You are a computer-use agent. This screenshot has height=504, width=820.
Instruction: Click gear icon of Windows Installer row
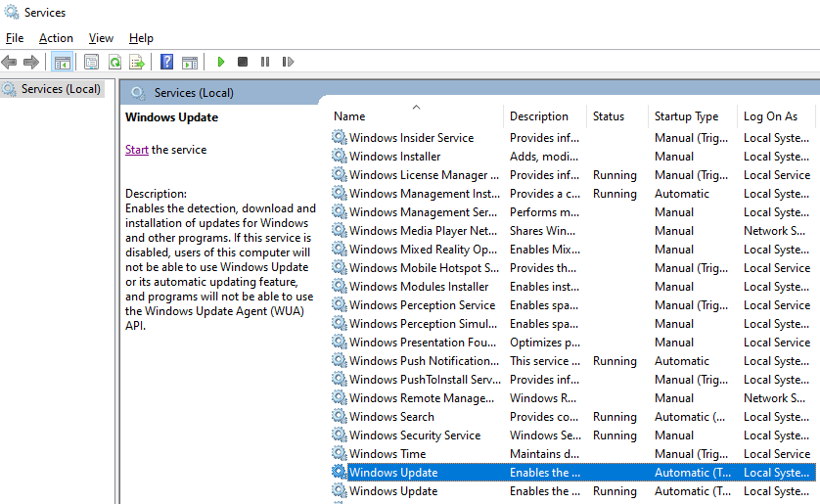point(340,156)
